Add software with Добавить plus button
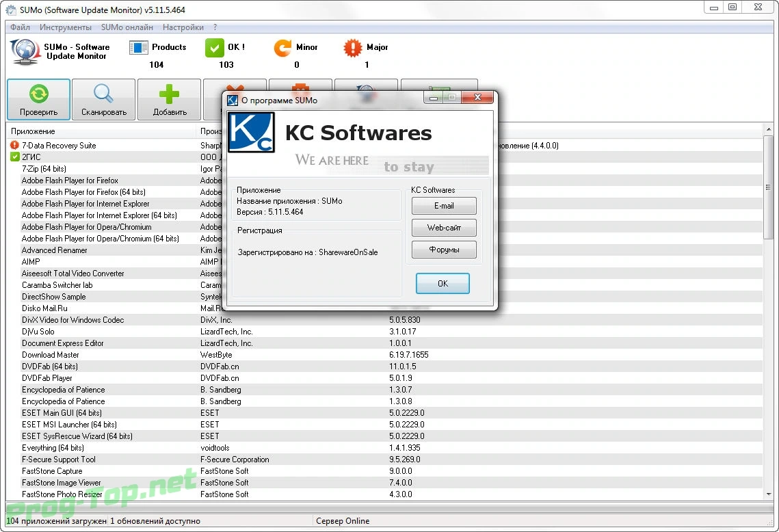 coord(170,99)
